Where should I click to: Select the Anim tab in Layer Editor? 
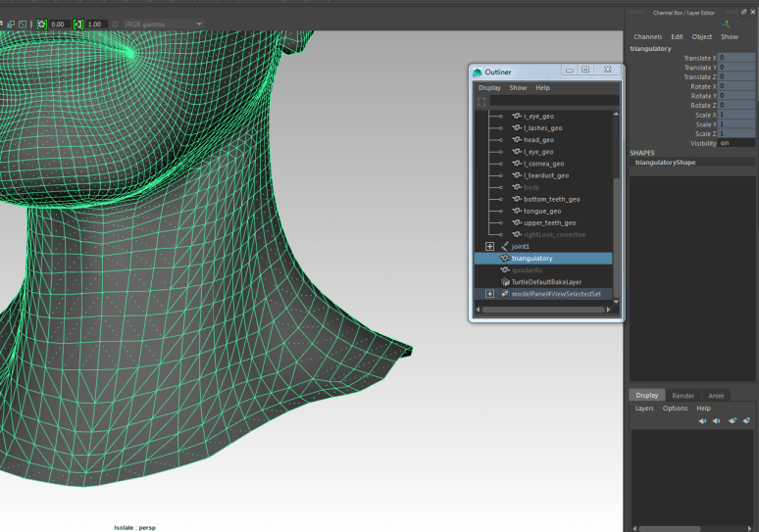[716, 396]
